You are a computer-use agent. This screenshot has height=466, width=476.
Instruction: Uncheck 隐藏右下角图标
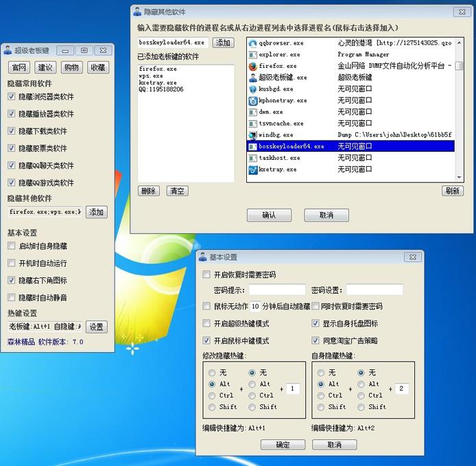(x=11, y=280)
